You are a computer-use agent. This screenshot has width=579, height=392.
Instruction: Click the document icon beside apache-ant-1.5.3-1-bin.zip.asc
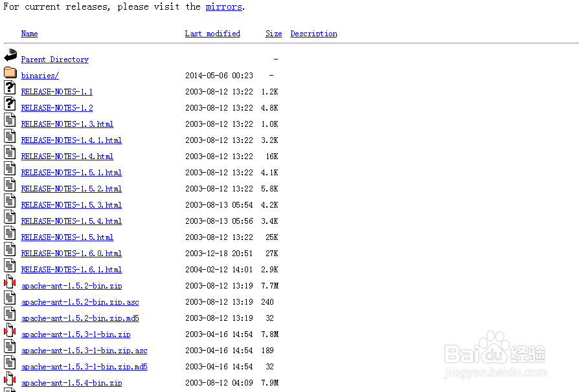(x=10, y=347)
